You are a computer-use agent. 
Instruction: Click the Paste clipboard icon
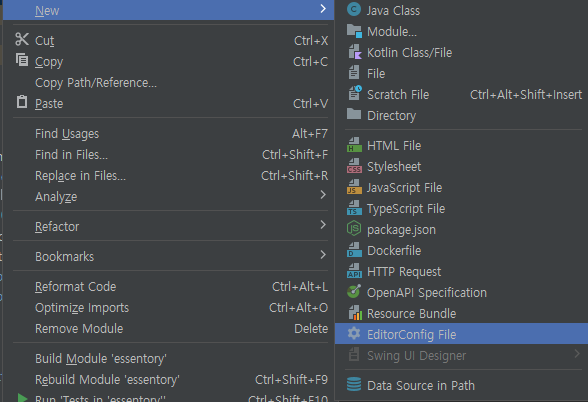point(22,102)
